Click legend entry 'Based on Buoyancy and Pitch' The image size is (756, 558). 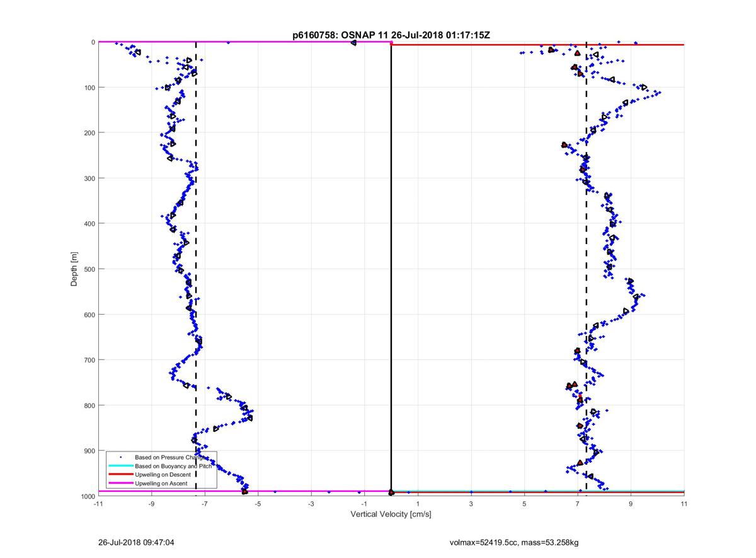(x=173, y=465)
